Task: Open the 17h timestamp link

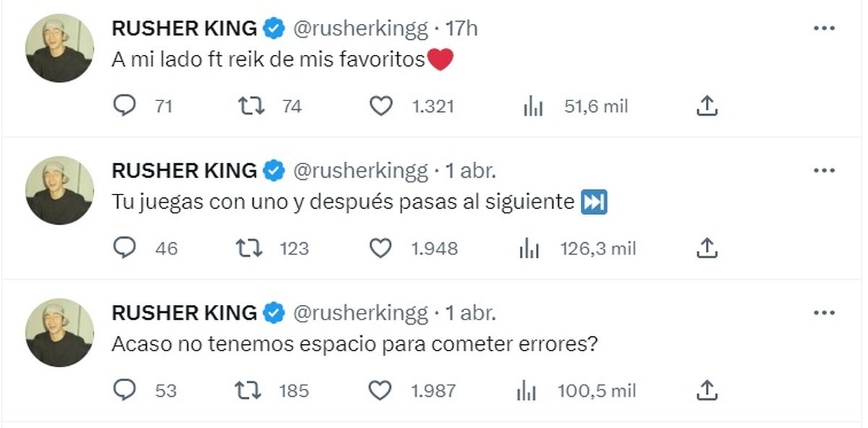Action: pyautogui.click(x=462, y=29)
